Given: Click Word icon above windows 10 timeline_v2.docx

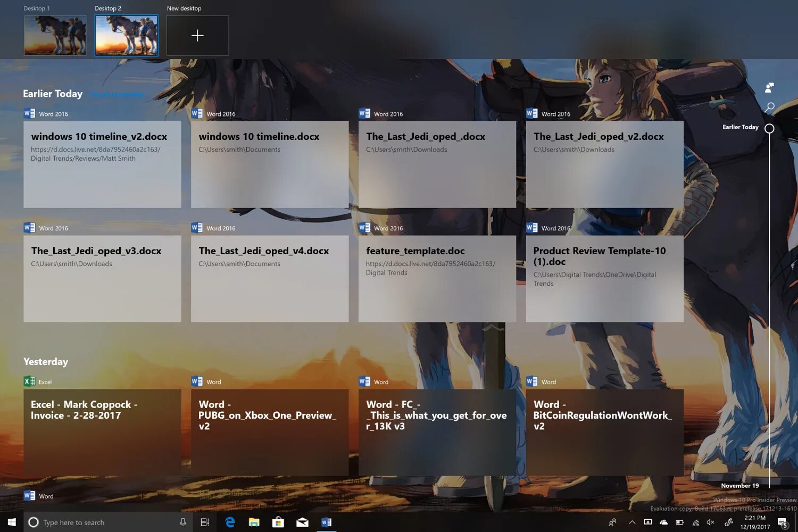Looking at the screenshot, I should click(29, 113).
